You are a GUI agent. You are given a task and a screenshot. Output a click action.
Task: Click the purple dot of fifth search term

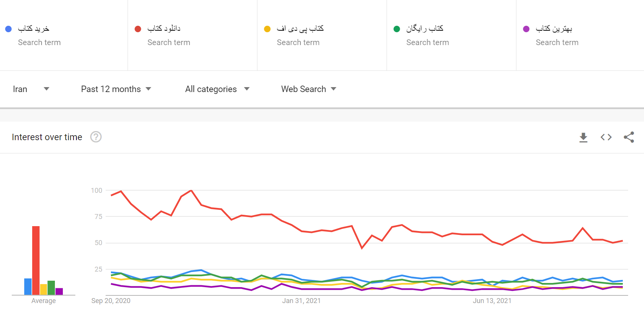(x=526, y=29)
